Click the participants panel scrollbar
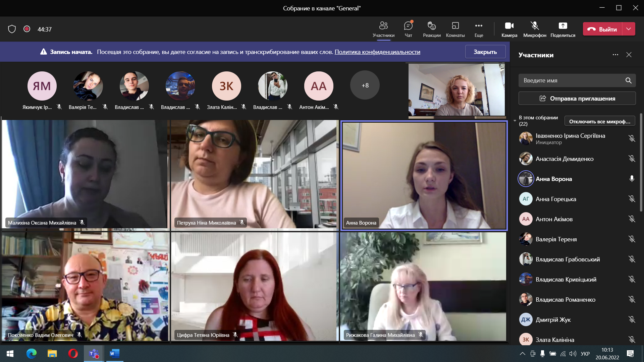644x362 pixels. pos(641,162)
